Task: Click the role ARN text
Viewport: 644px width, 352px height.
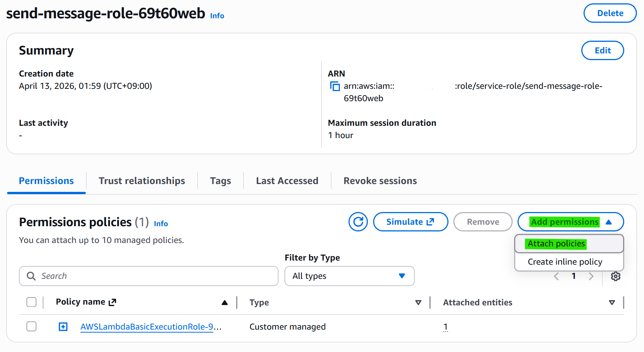Action: tap(473, 92)
